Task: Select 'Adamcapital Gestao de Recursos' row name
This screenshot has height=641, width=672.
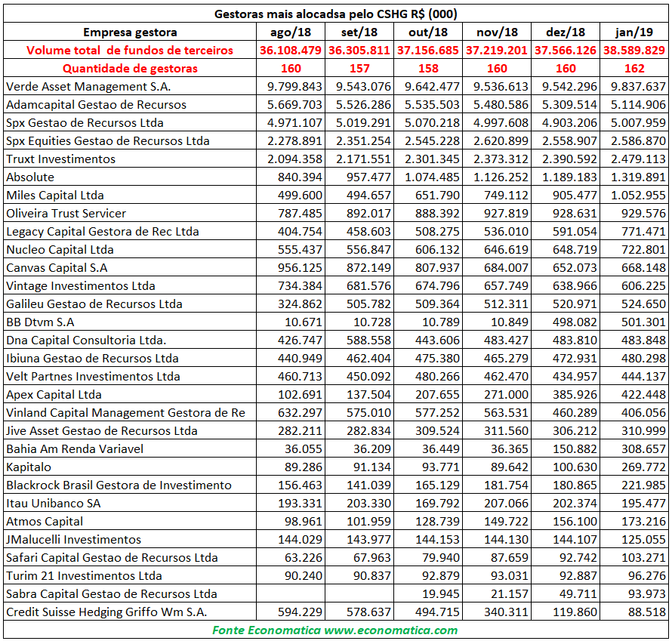Action: click(96, 104)
